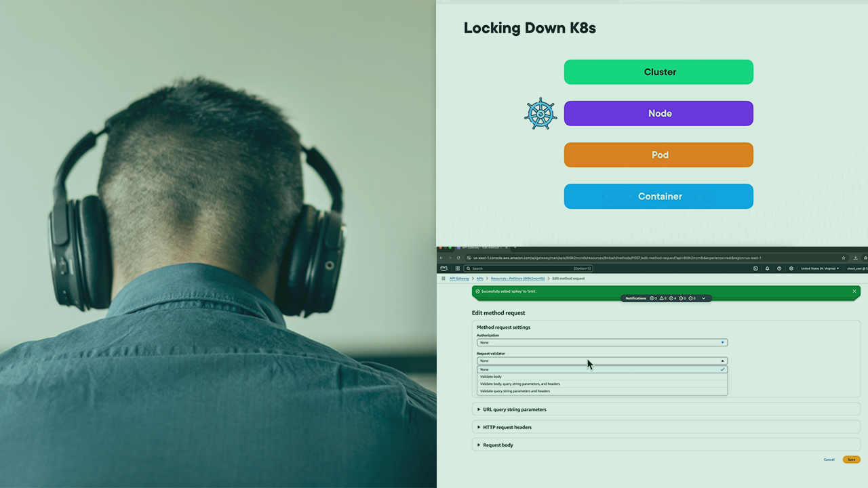This screenshot has width=868, height=488.
Task: Click the Save button
Action: [x=851, y=460]
